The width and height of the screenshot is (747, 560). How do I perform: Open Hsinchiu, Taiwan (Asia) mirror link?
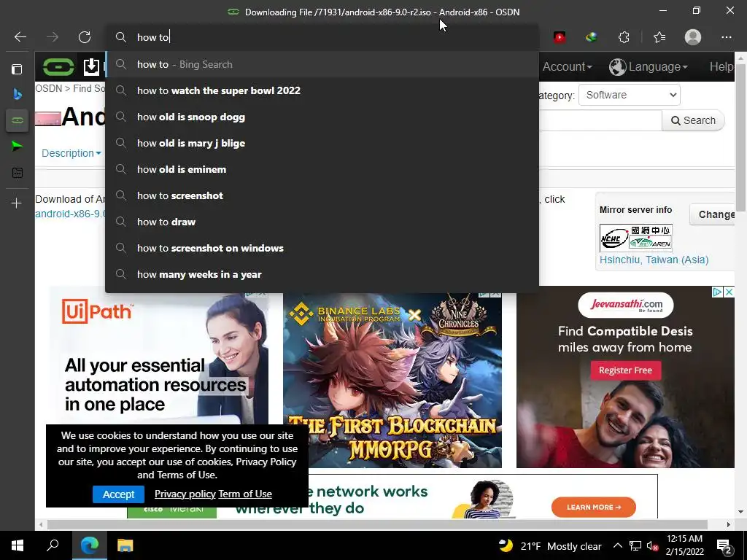pos(654,260)
